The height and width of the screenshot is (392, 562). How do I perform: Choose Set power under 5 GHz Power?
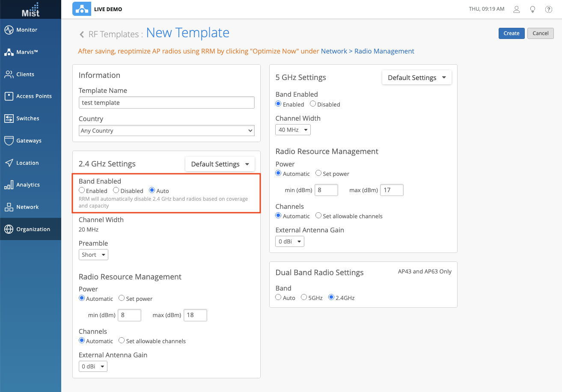318,173
